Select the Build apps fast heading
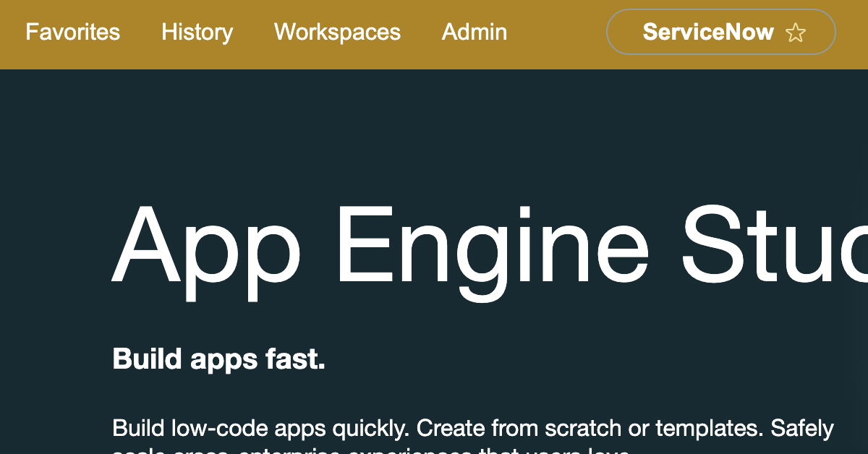Screen dimensions: 868x454 [x=218, y=359]
